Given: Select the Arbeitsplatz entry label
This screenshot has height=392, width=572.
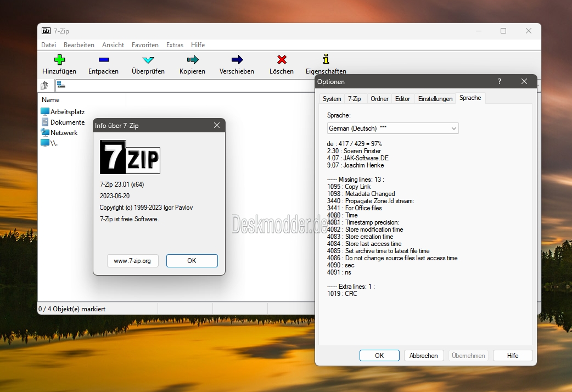Looking at the screenshot, I should click(x=68, y=111).
